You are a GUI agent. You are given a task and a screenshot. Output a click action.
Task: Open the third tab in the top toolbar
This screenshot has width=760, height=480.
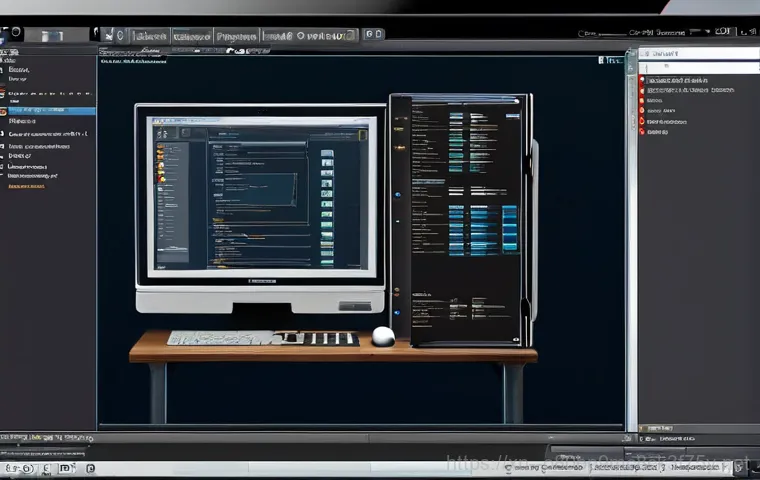click(x=236, y=36)
